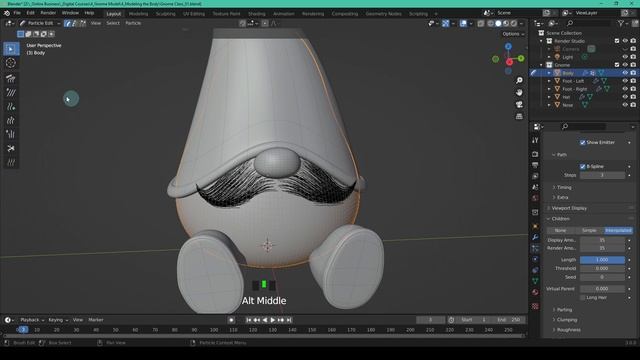The height and width of the screenshot is (360, 640).
Task: Click the zoom magnifier viewport gizmo
Action: tap(519, 80)
